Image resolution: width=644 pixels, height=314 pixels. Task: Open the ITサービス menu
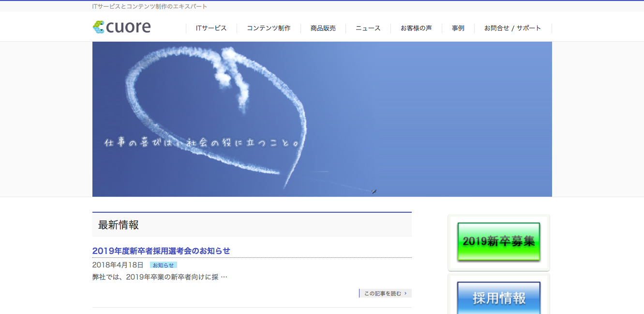pyautogui.click(x=211, y=28)
